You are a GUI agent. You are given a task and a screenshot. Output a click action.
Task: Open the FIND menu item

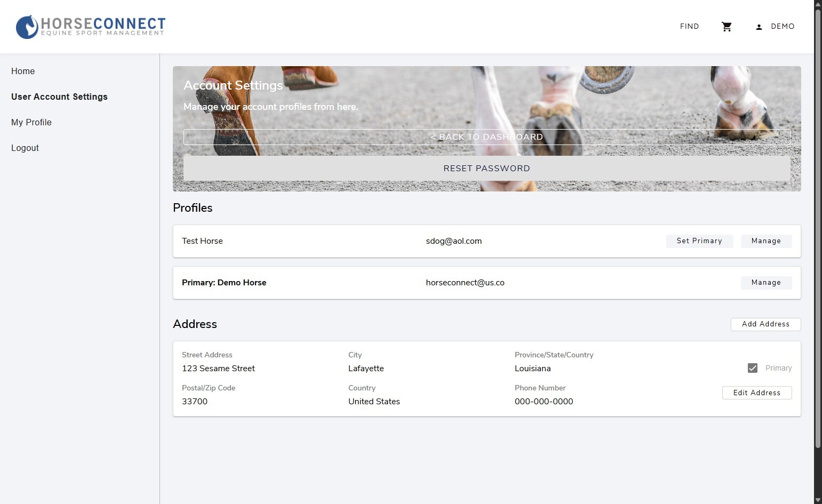[x=689, y=27]
